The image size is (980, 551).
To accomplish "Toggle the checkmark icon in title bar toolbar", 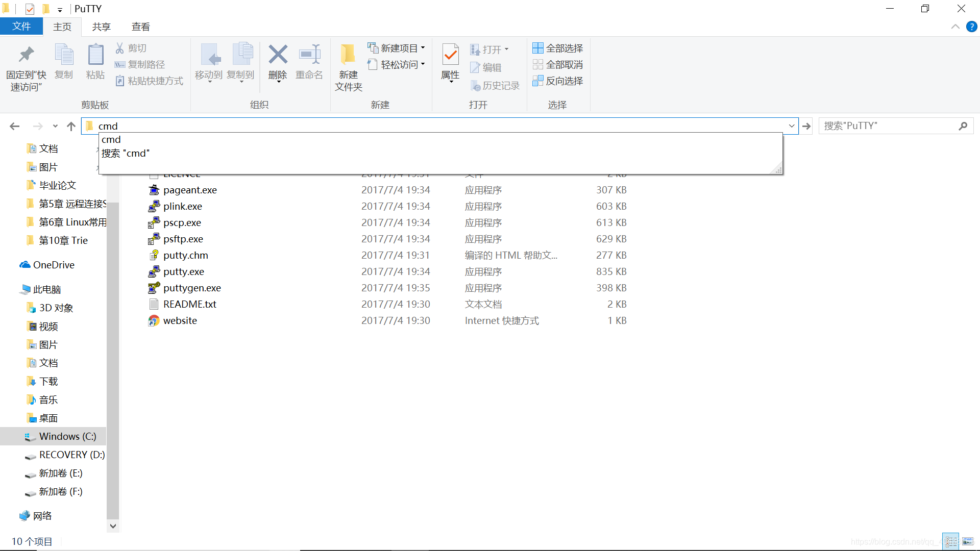I will click(x=30, y=9).
